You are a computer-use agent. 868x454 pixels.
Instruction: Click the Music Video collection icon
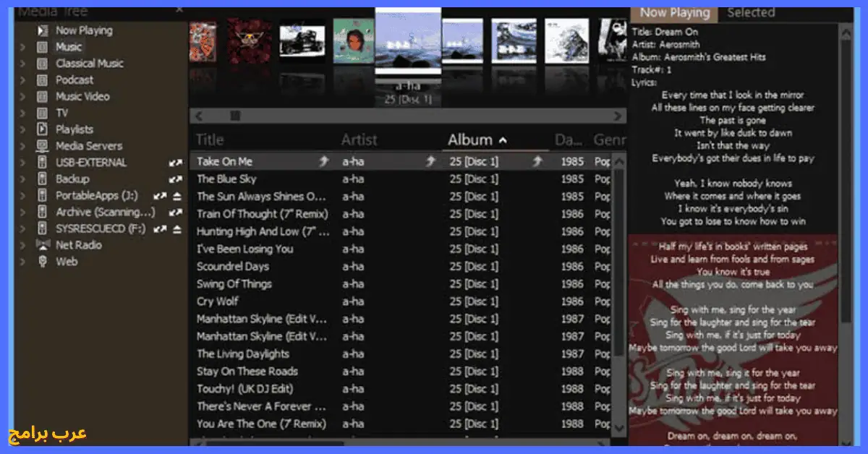point(43,96)
